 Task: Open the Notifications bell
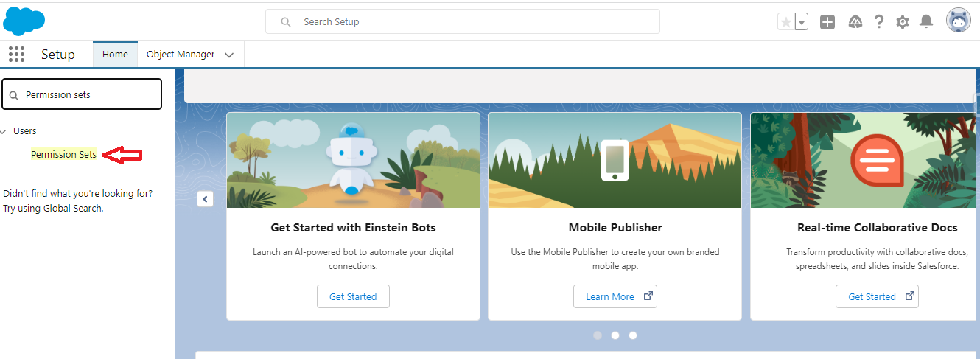pos(926,22)
